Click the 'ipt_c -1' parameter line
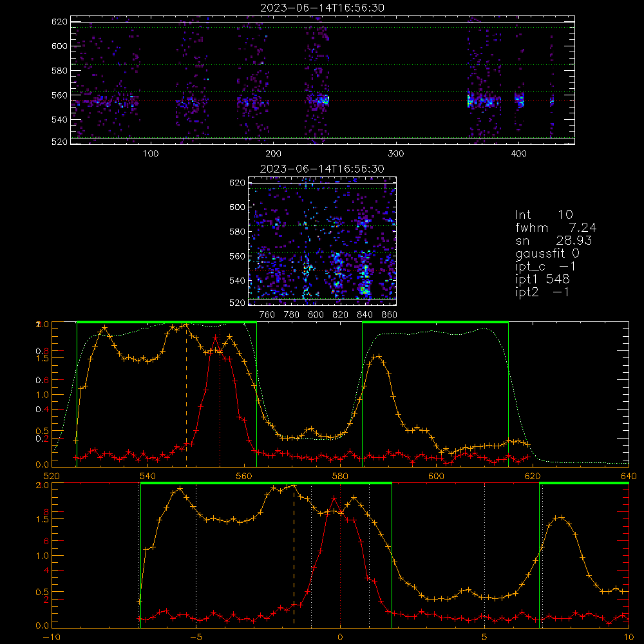 [x=546, y=267]
